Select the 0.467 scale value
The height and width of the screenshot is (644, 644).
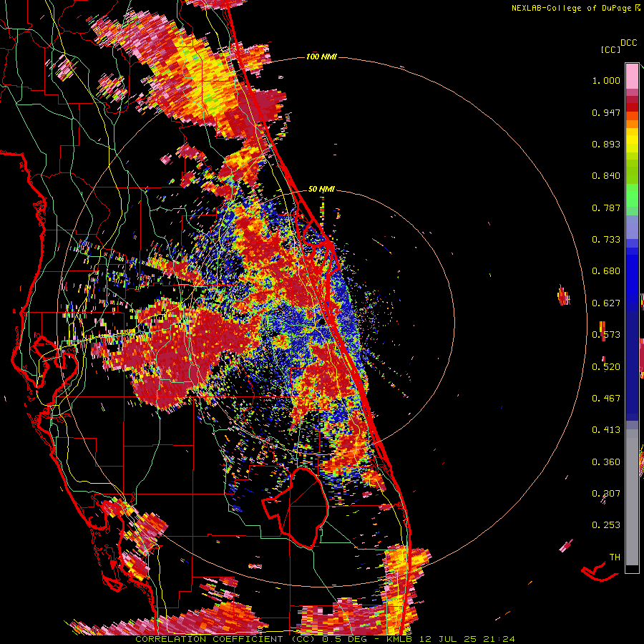[x=606, y=399]
